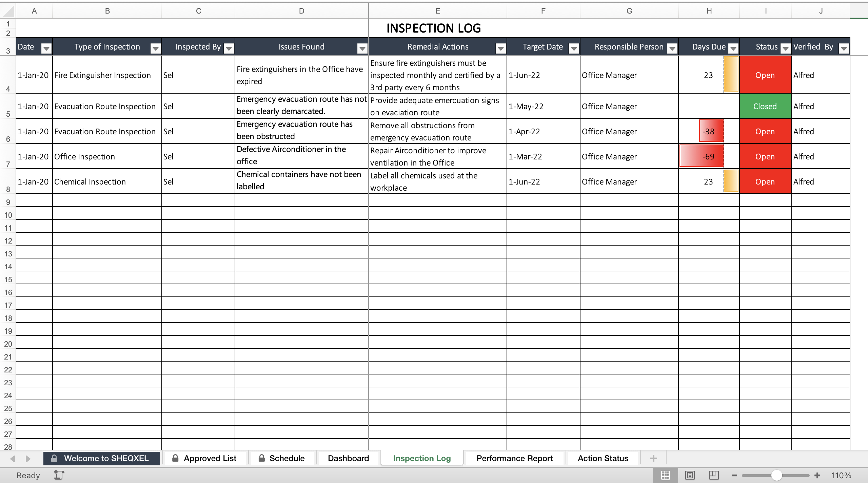
Task: Click lock icon on Approved List tab
Action: [x=175, y=458]
